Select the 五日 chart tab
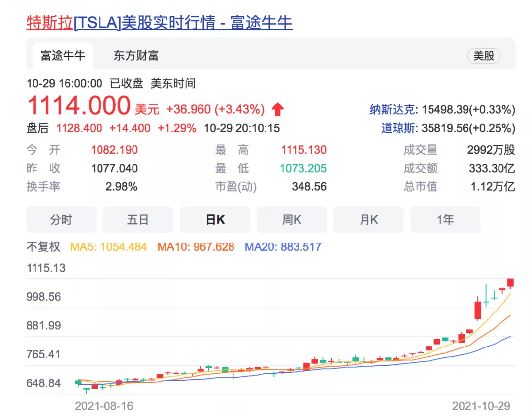Screen dimensions: 532x416 coord(138,219)
